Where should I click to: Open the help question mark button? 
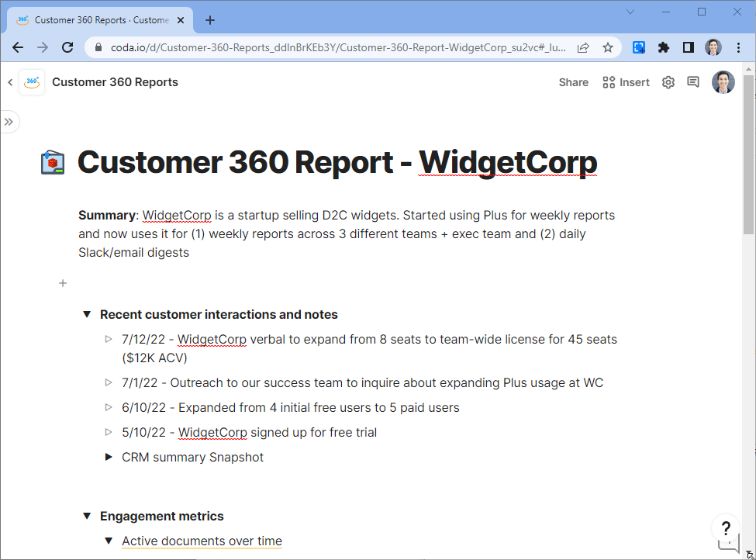726,528
